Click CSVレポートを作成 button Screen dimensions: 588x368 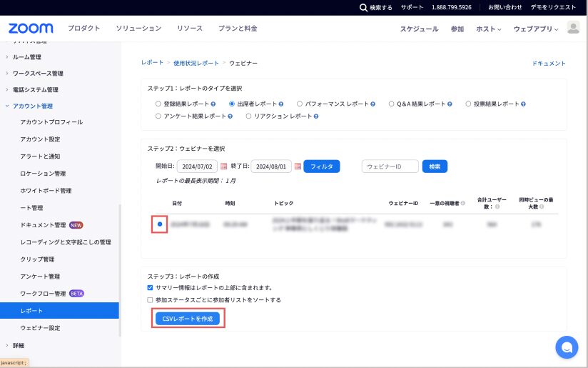click(188, 319)
